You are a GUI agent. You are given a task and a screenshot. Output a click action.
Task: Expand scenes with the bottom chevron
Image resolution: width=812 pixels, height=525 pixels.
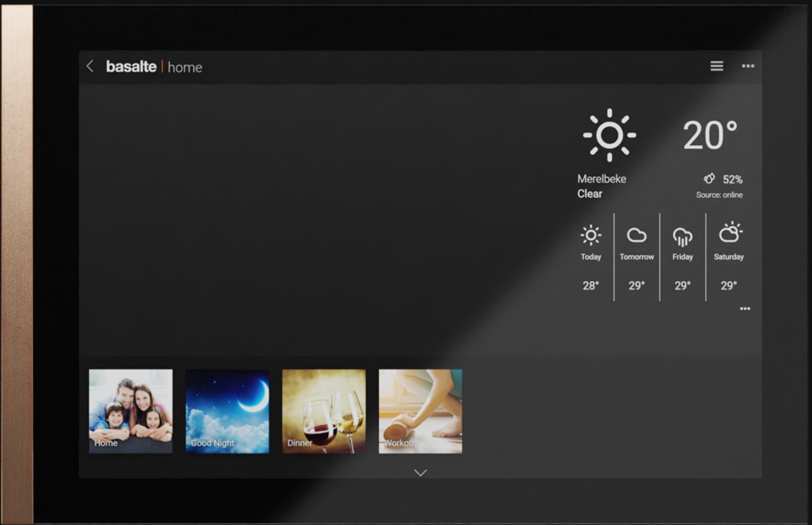420,473
